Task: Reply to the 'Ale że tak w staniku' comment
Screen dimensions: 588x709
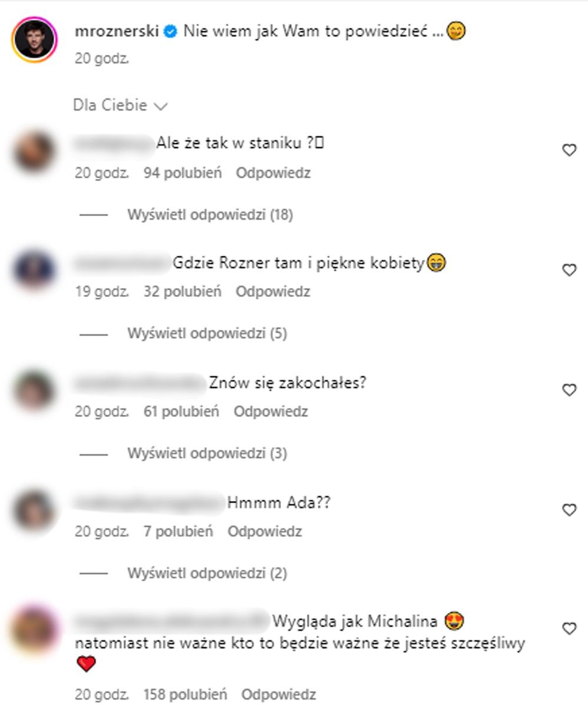Action: coord(273,173)
